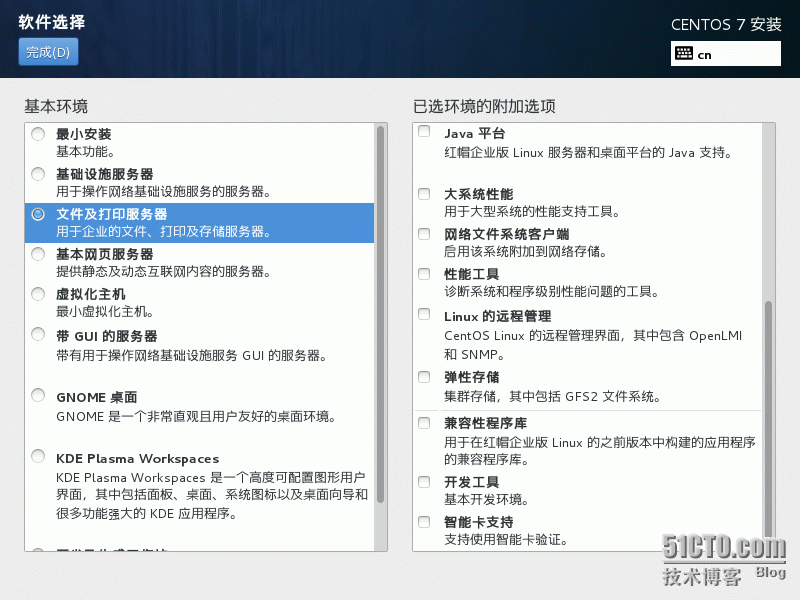Select the KDE Plasma Workspaces radio button
The image size is (800, 600).
point(38,456)
